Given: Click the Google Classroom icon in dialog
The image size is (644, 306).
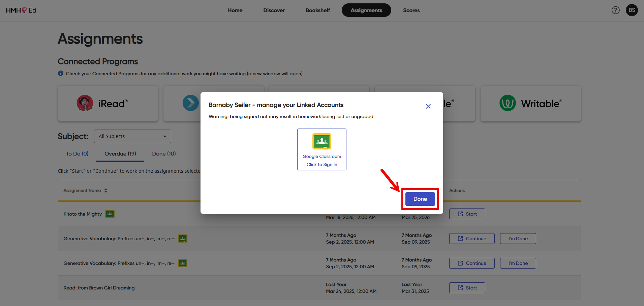Looking at the screenshot, I should tap(322, 141).
